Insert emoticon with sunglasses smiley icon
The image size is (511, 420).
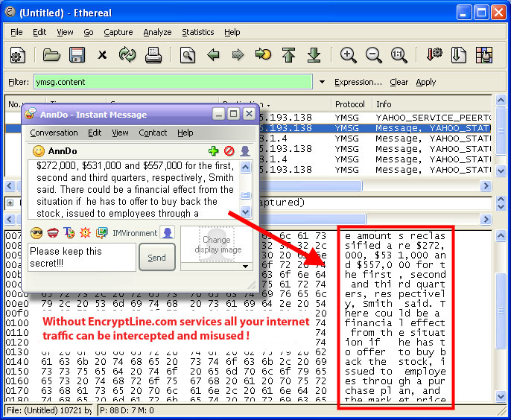(36, 232)
